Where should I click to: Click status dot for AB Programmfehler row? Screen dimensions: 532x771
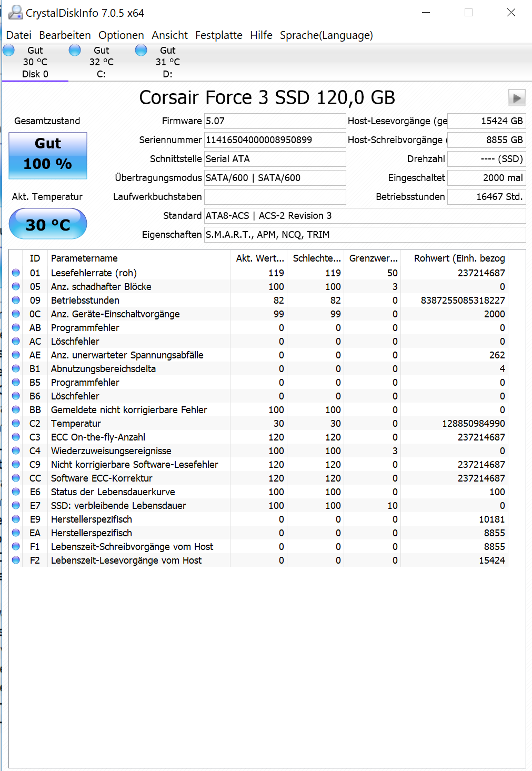(x=16, y=327)
